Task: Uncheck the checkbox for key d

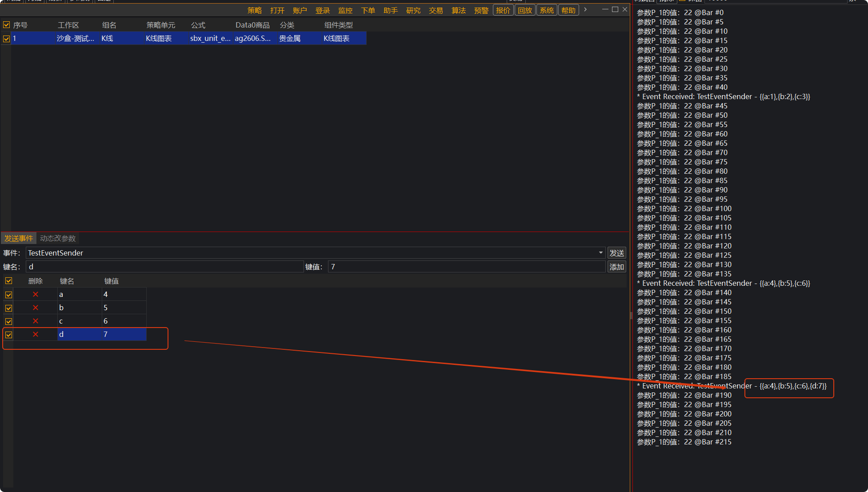Action: (x=9, y=335)
